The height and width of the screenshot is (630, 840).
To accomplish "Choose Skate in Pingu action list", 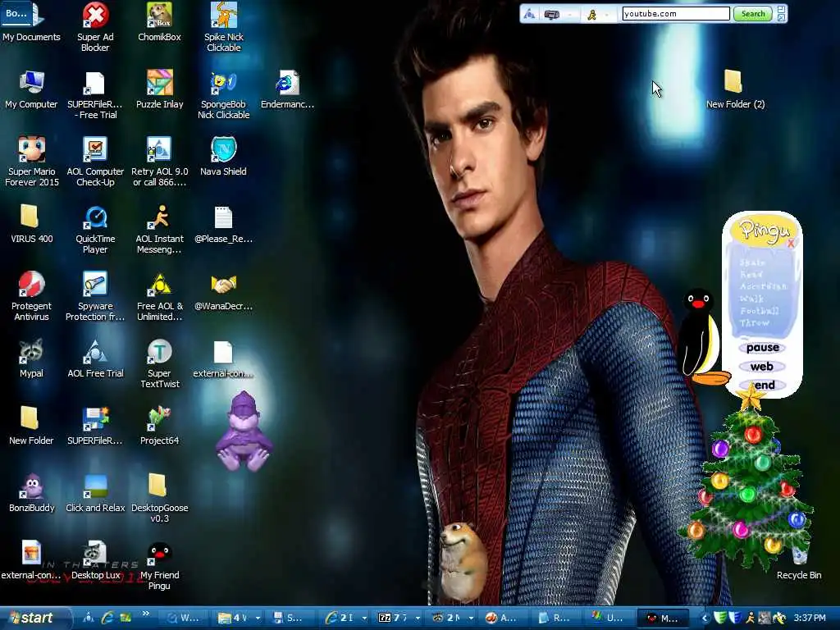I will (x=752, y=262).
